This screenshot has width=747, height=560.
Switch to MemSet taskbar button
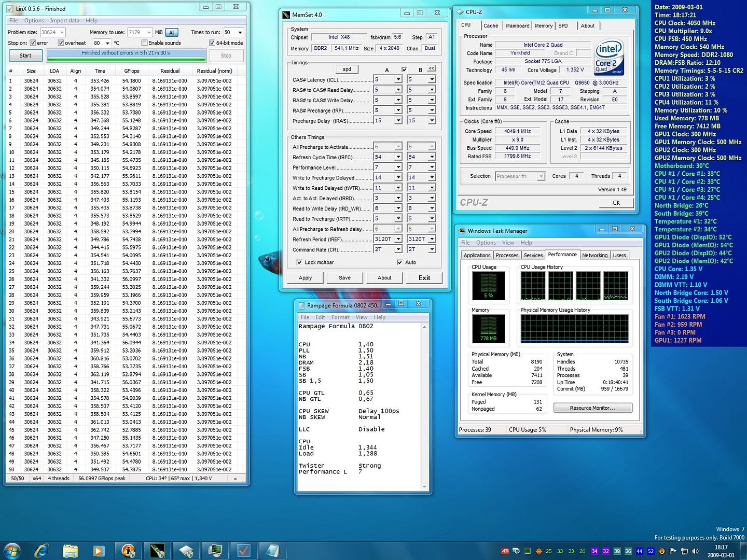click(x=157, y=551)
